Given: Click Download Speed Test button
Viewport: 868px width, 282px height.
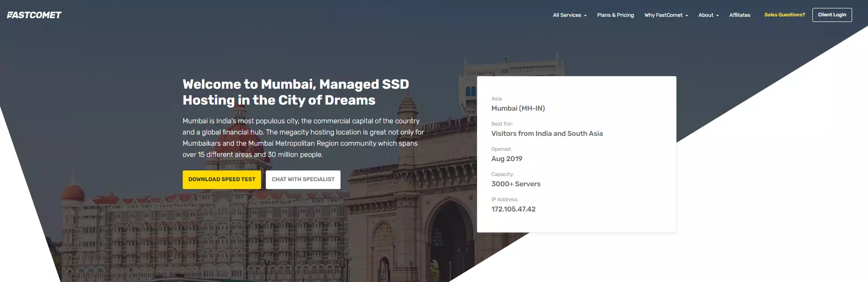Looking at the screenshot, I should pyautogui.click(x=222, y=180).
